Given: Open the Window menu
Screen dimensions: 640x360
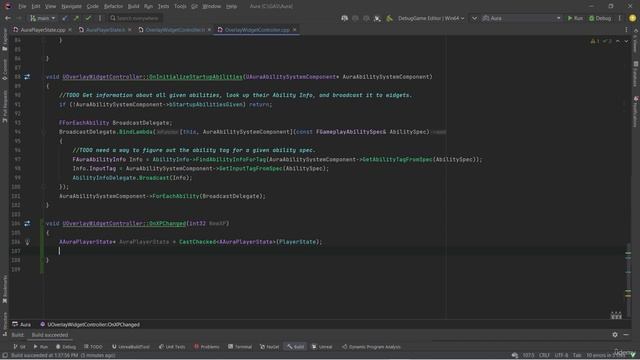Looking at the screenshot, I should [x=211, y=6].
